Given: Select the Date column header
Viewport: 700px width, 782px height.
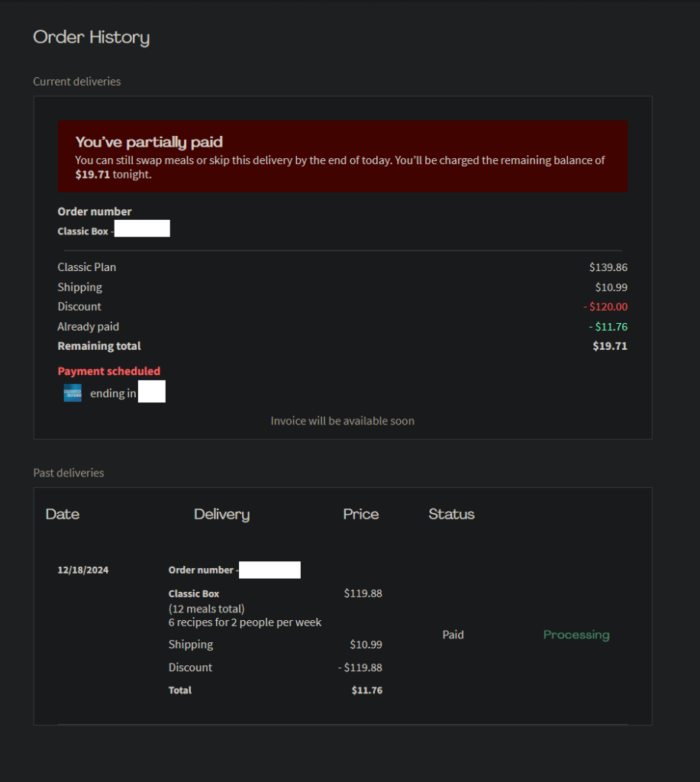Looking at the screenshot, I should [62, 514].
